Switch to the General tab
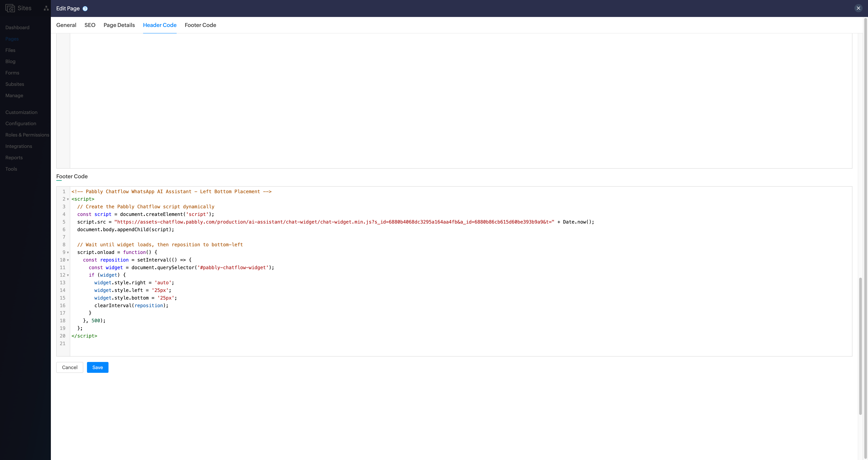868x460 pixels. click(x=66, y=25)
